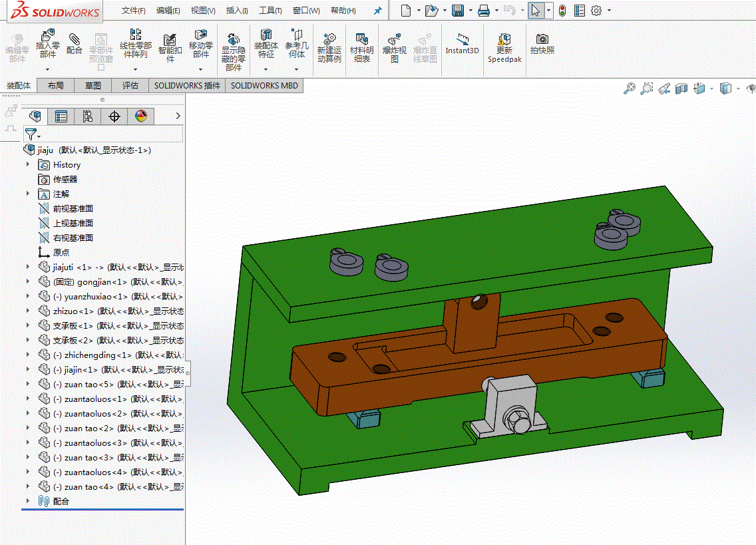Screen dimensions: 756x545
Task: Open PropertyManager tab icon
Action: [x=61, y=116]
